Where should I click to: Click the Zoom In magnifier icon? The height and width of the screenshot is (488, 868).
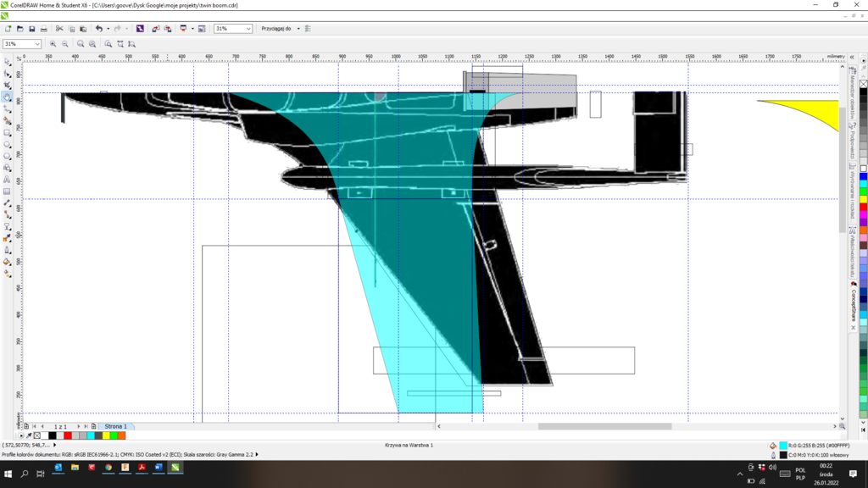point(53,44)
